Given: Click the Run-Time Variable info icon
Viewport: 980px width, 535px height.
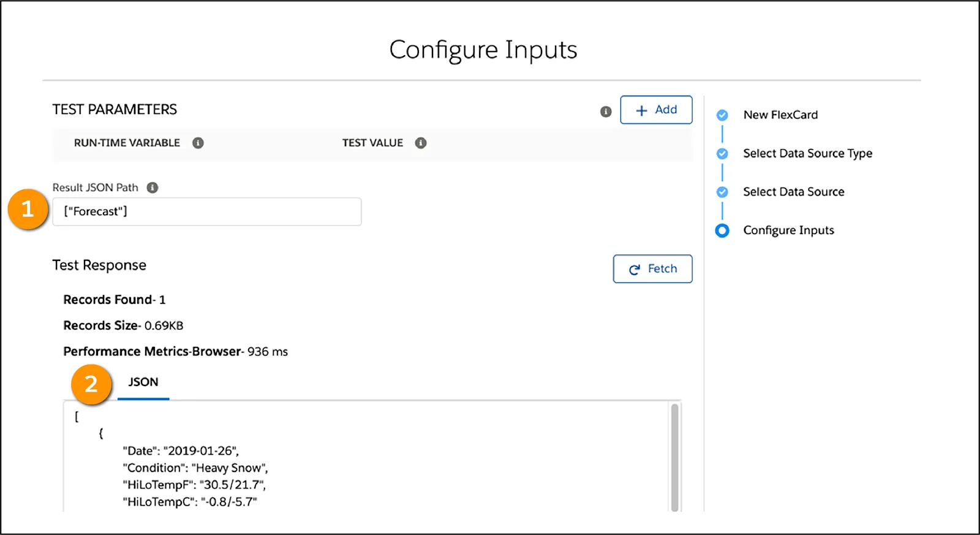Looking at the screenshot, I should pyautogui.click(x=197, y=143).
